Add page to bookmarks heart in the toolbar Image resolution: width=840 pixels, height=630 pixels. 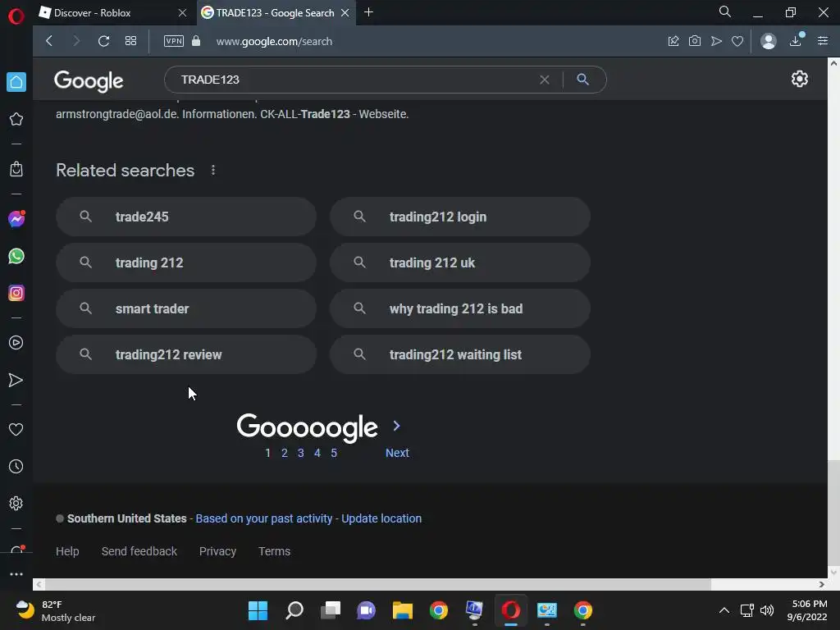[737, 41]
